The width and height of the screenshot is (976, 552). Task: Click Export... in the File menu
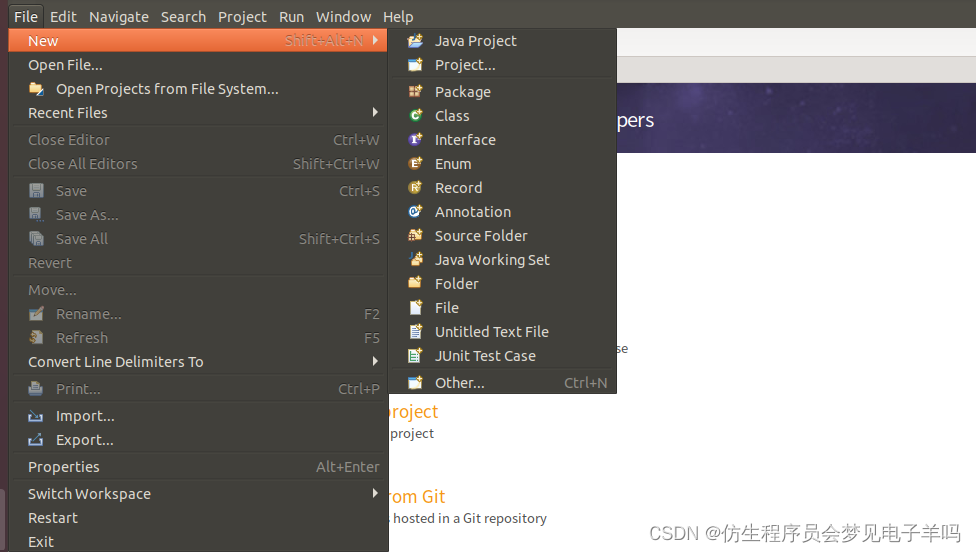[84, 440]
